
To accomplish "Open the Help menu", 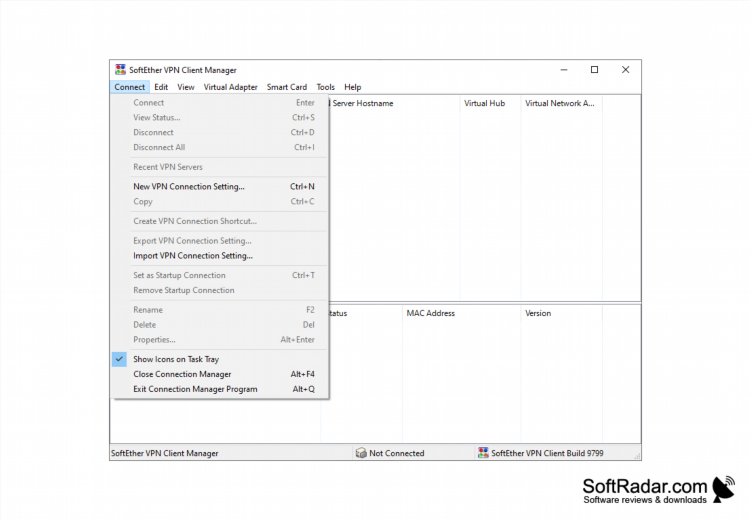I will tap(353, 87).
